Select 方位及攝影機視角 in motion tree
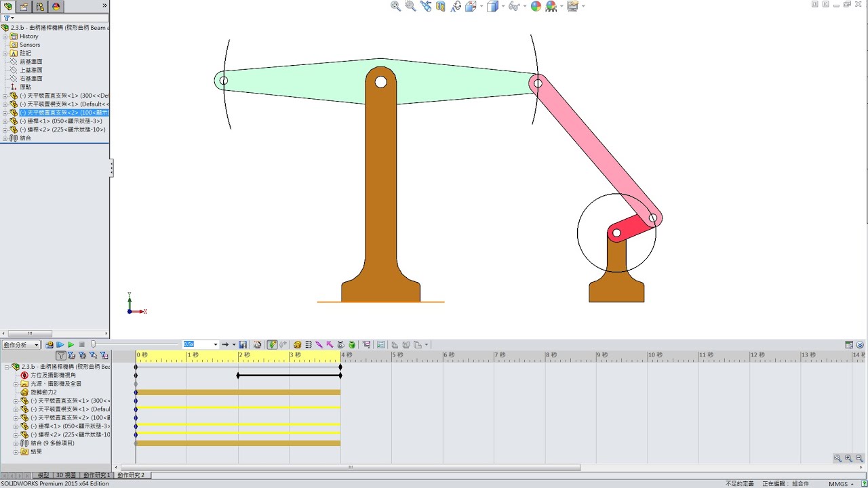868x488 pixels. pos(53,375)
